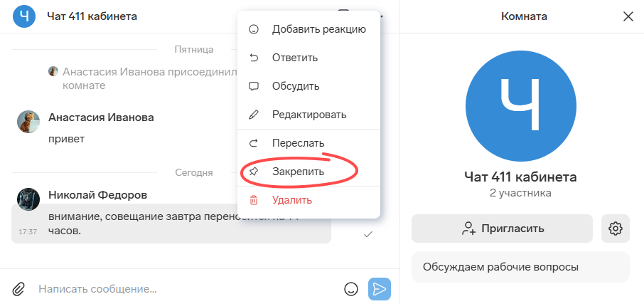
Task: Click the Чат 411 кабинета header title
Action: (92, 16)
